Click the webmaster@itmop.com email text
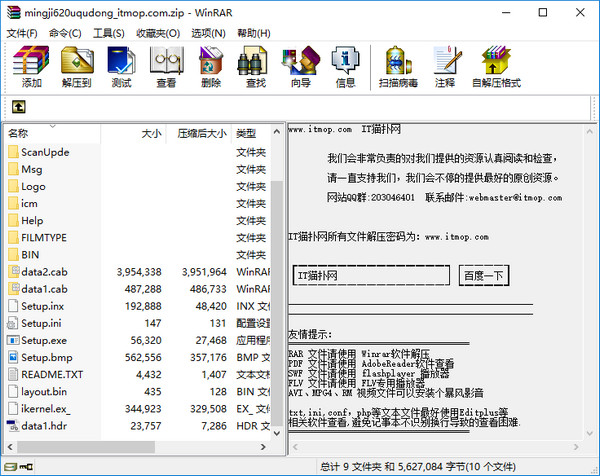This screenshot has width=600, height=476. tap(515, 198)
